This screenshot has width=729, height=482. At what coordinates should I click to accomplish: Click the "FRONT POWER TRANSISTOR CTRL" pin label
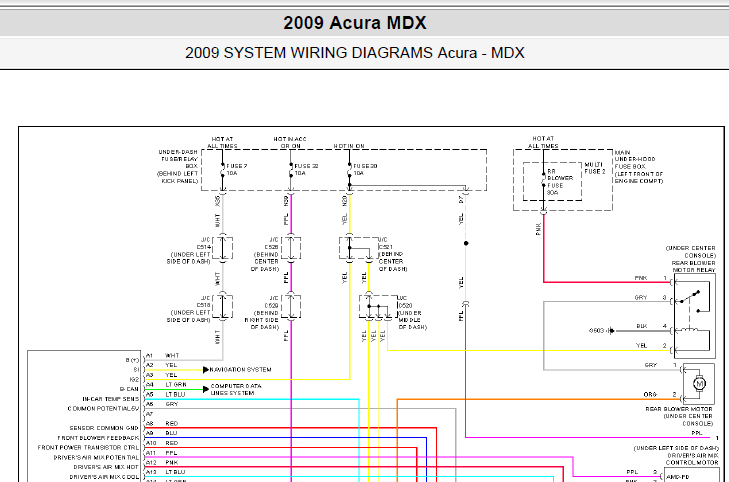pyautogui.click(x=88, y=448)
